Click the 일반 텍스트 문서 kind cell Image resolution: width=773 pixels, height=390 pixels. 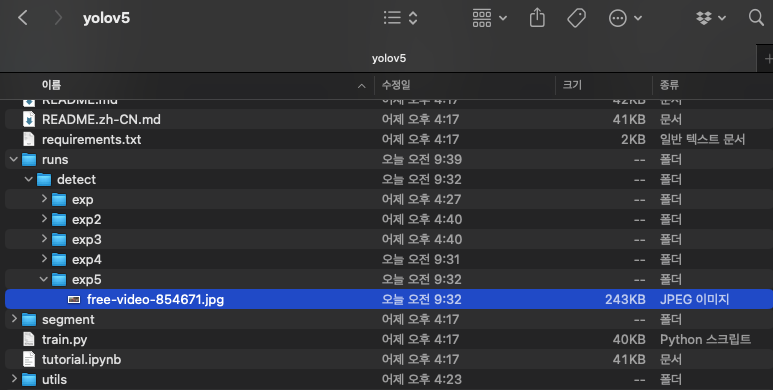702,140
